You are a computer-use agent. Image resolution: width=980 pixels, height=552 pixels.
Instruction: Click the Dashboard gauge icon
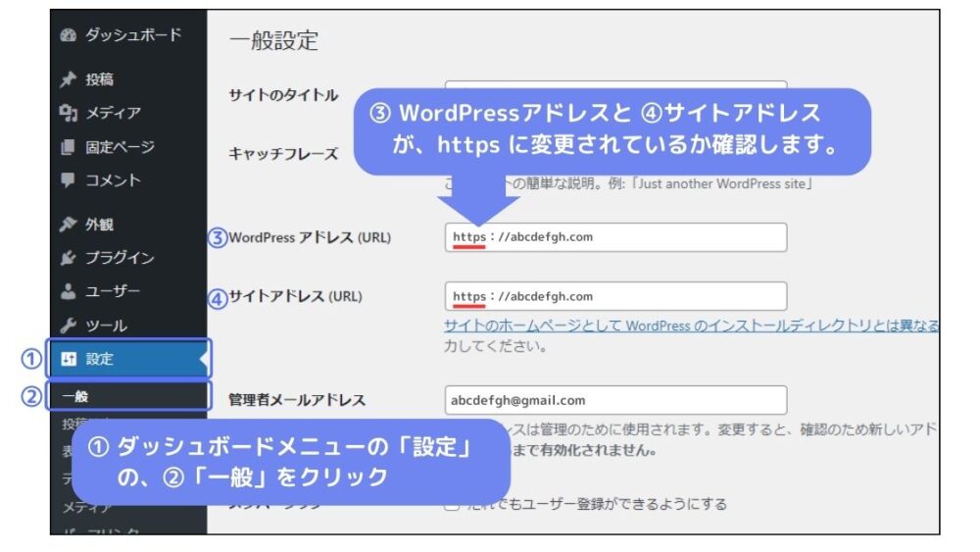(x=69, y=35)
